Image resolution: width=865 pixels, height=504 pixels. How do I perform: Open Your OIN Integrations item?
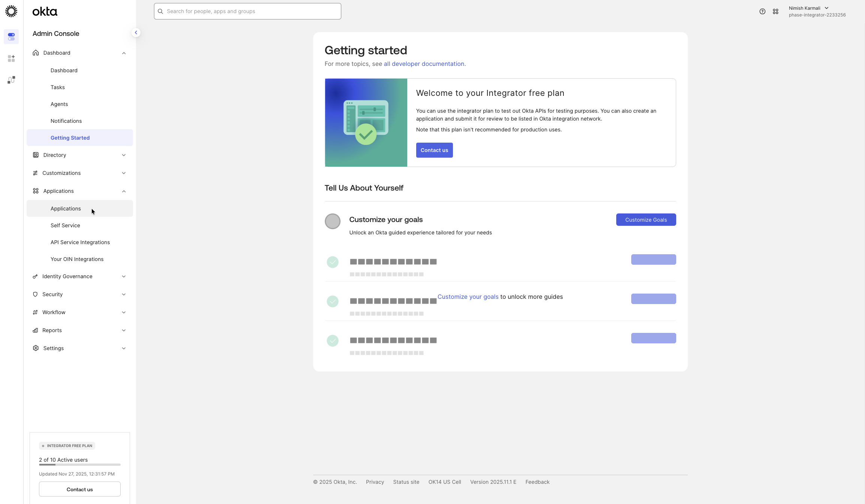point(79,259)
